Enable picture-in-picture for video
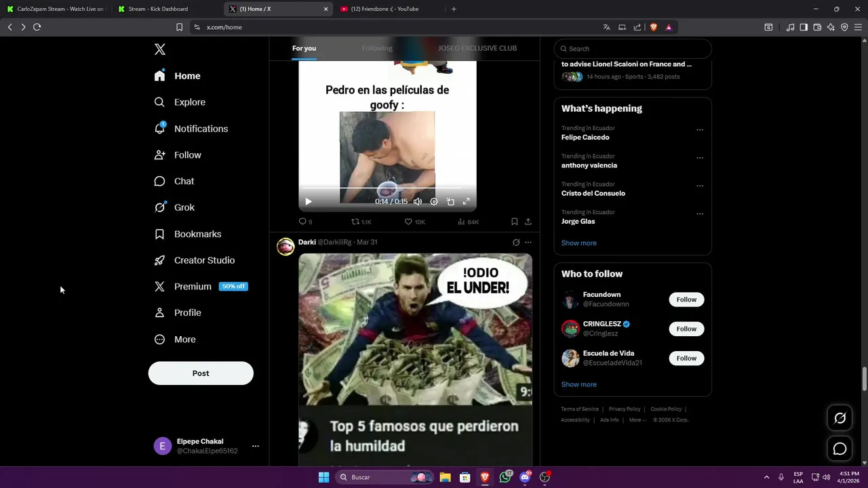This screenshot has width=868, height=488. click(x=450, y=201)
